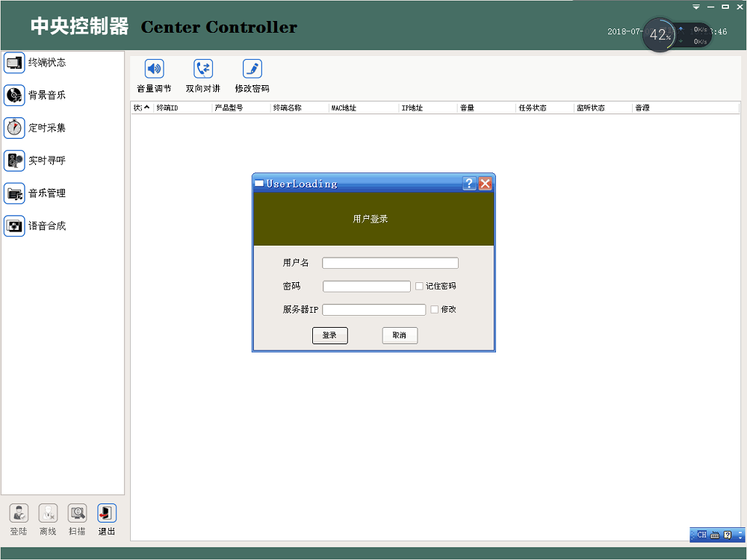Open the title bar dropdown arrow menu

[696, 7]
